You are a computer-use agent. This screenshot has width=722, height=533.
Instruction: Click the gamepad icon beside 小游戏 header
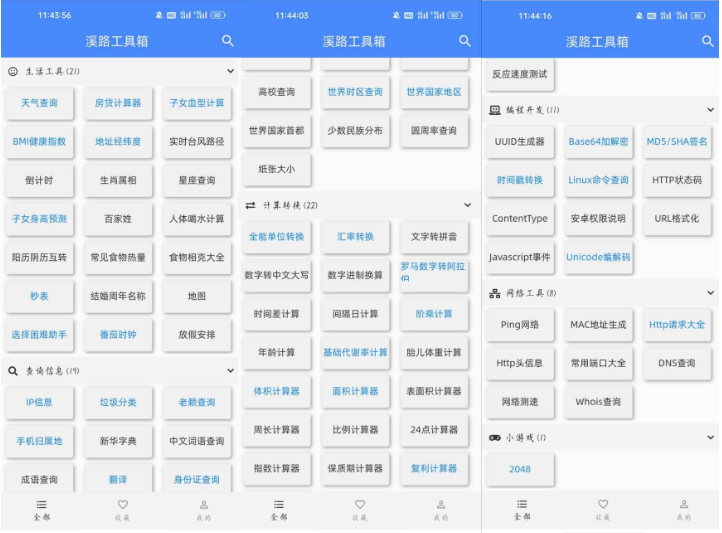[x=494, y=438]
